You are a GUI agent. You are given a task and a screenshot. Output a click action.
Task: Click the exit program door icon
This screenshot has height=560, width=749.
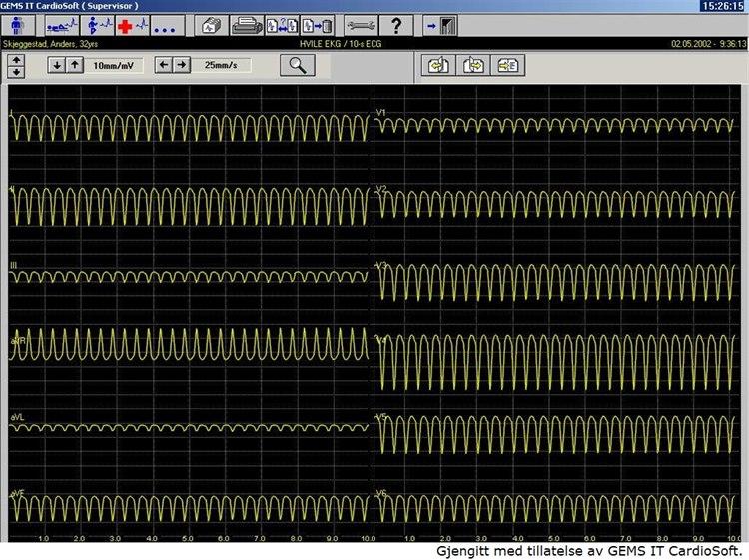(x=440, y=25)
